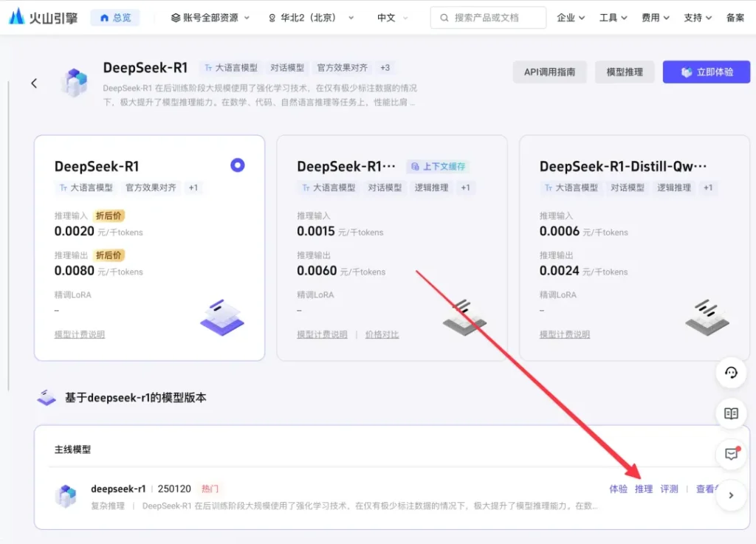This screenshot has width=756, height=544.
Task: Click the deepseek-r1 version row icon
Action: pos(66,496)
